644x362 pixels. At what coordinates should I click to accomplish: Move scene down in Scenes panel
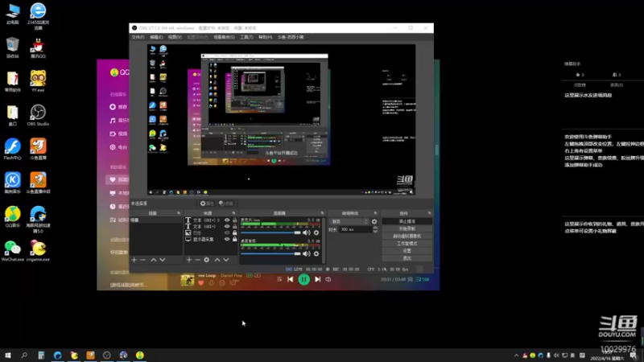tap(163, 260)
